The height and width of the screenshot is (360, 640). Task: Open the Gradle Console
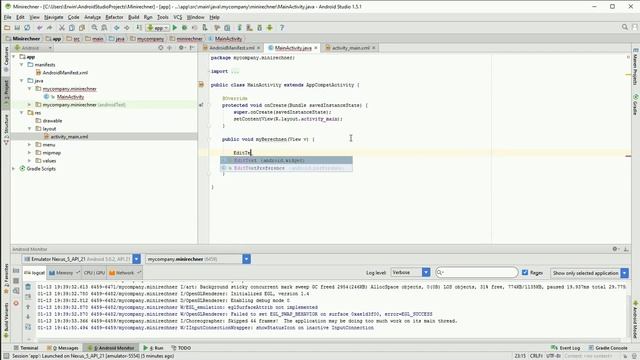pos(608,348)
